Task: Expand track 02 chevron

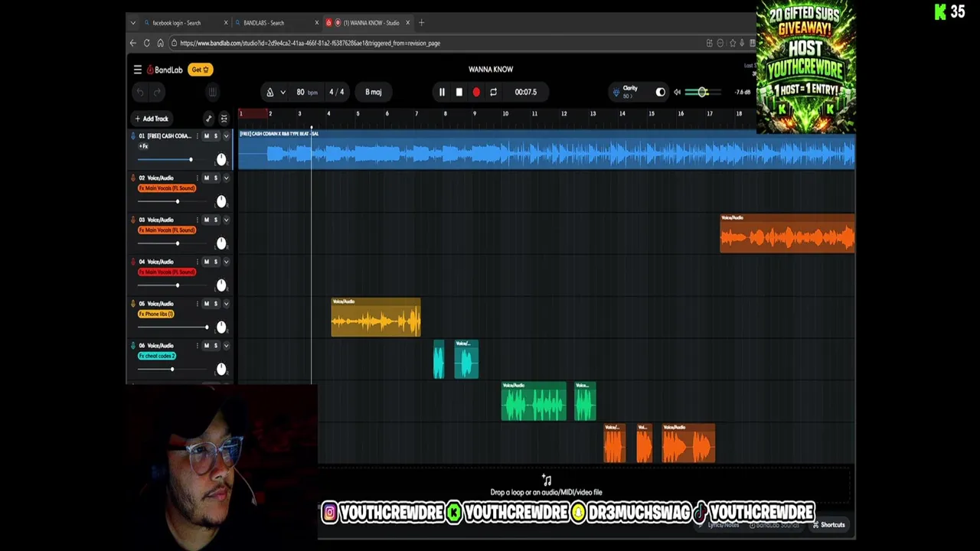Action: (226, 178)
